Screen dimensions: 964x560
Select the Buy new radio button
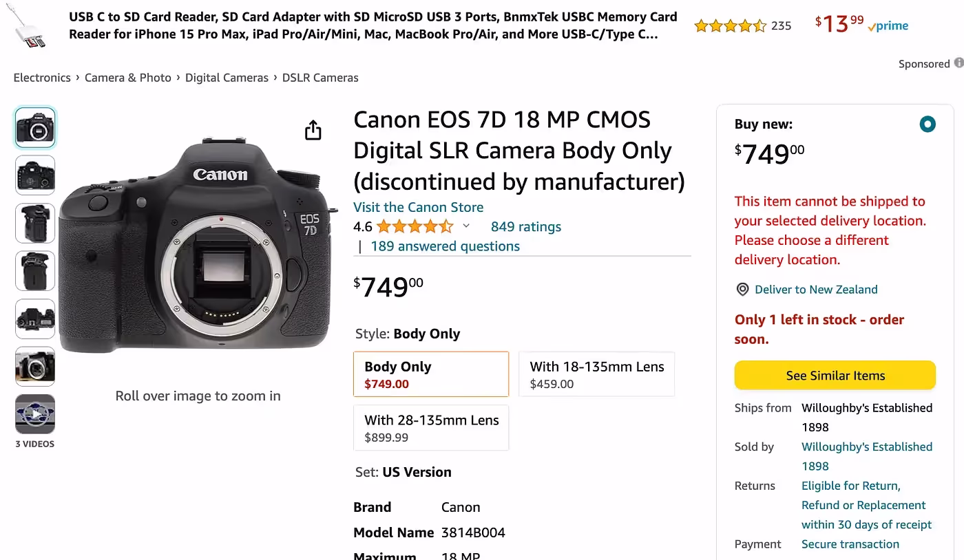[x=928, y=125]
